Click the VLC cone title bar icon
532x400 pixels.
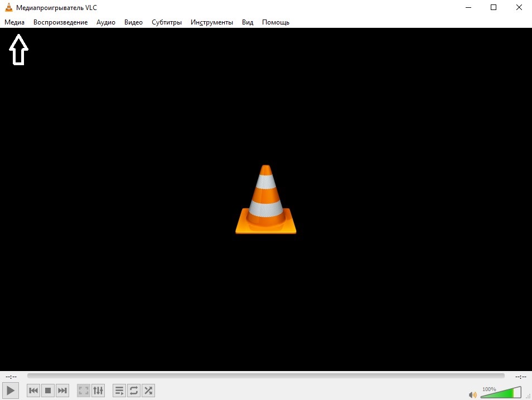(9, 7)
